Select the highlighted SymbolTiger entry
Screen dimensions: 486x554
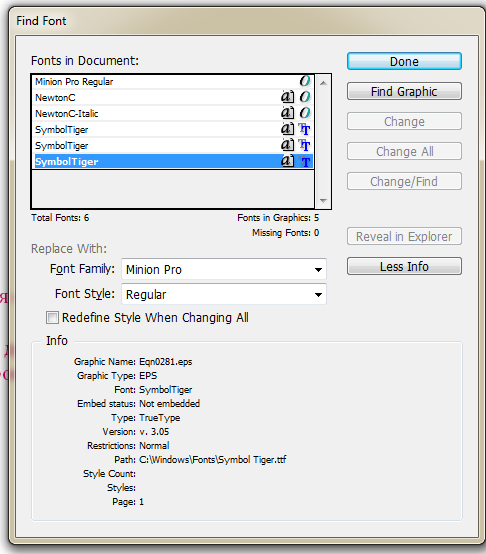pyautogui.click(x=173, y=161)
